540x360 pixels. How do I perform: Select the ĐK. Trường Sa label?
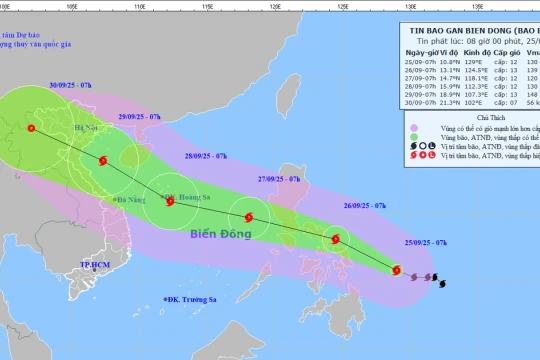tap(192, 300)
